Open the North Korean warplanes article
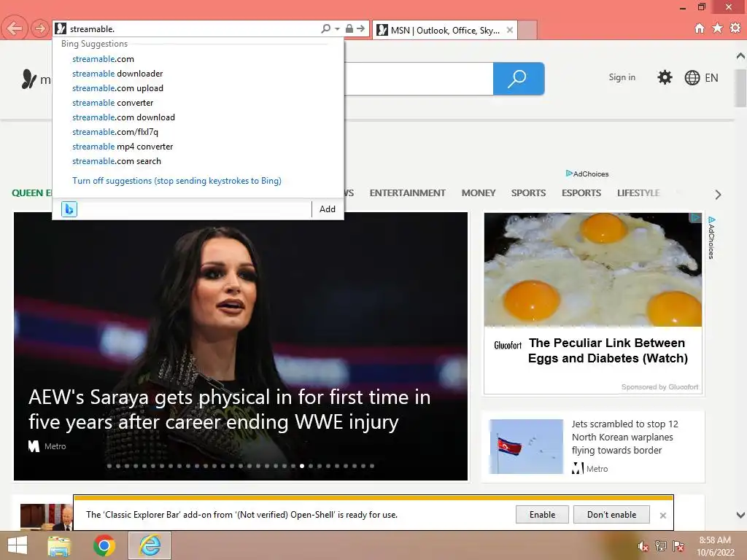This screenshot has height=560, width=747. [624, 437]
